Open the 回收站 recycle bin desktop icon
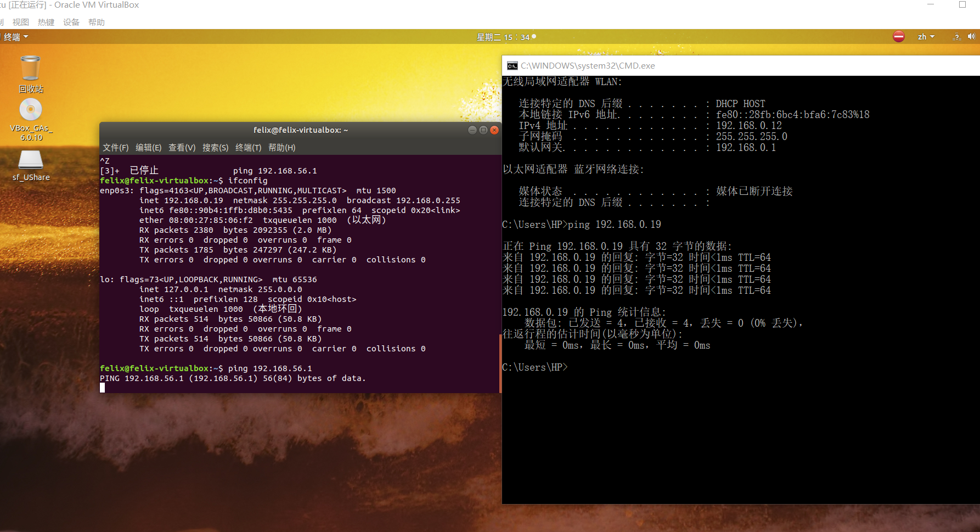The height and width of the screenshot is (532, 980). [x=30, y=69]
